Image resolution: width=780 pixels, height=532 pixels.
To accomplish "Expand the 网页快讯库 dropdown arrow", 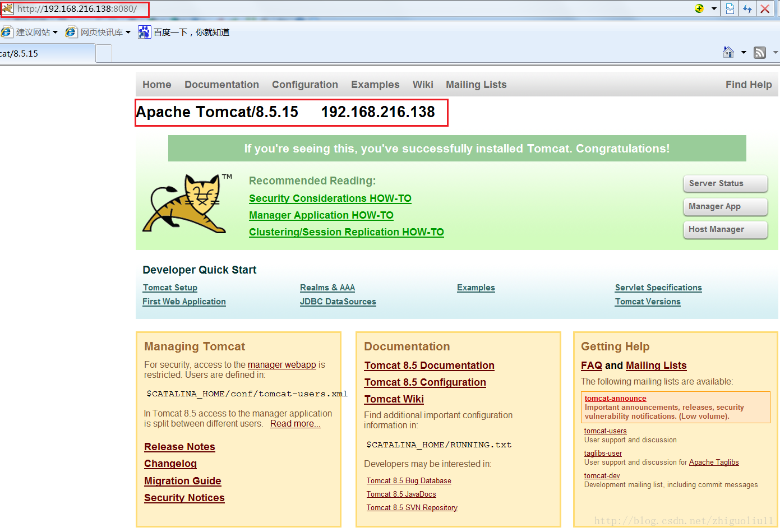I will click(x=128, y=33).
